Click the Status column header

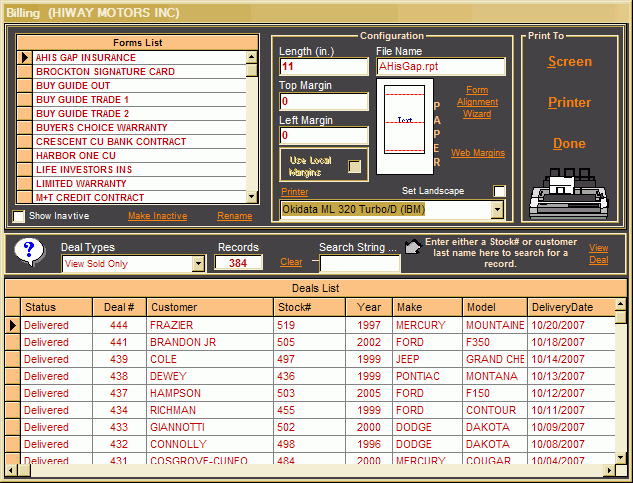[x=57, y=307]
